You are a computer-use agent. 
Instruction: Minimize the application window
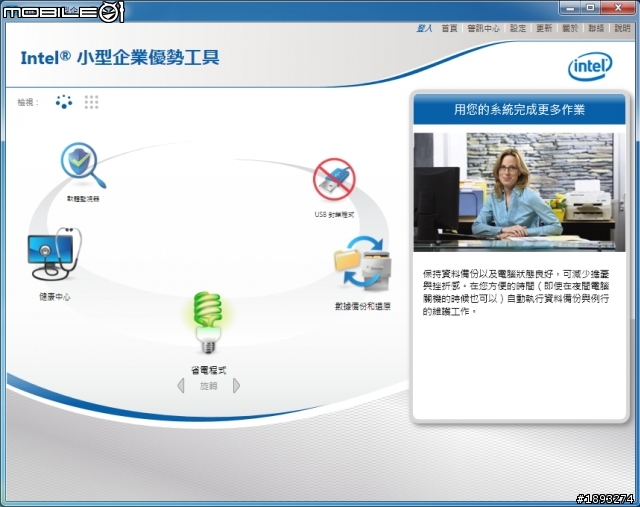(x=571, y=8)
